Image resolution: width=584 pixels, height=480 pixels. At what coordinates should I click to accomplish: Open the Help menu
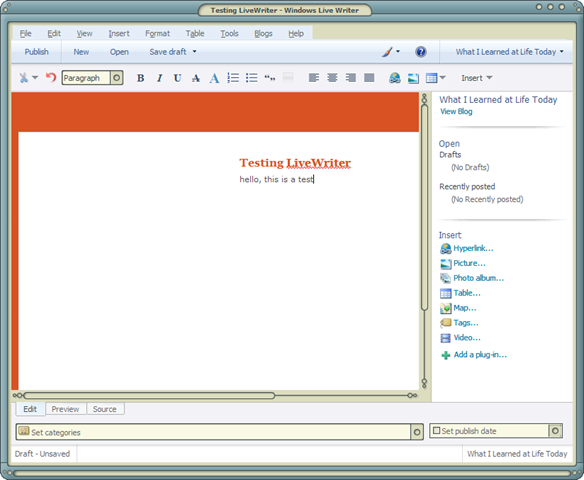(x=296, y=34)
